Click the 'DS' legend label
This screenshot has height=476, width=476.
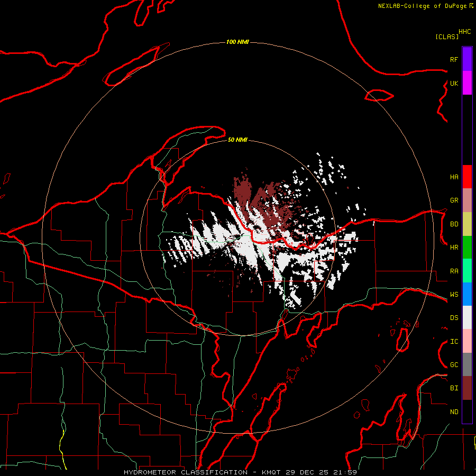(x=454, y=318)
